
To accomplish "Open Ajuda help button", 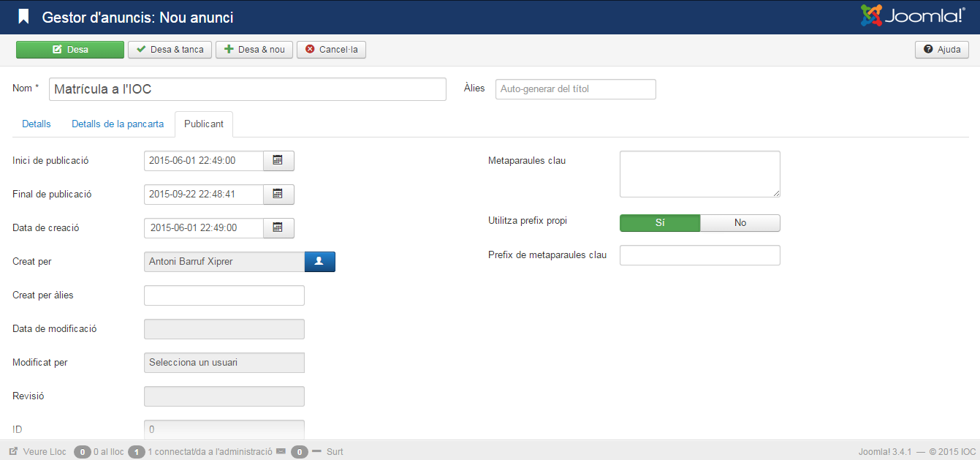I will [941, 50].
